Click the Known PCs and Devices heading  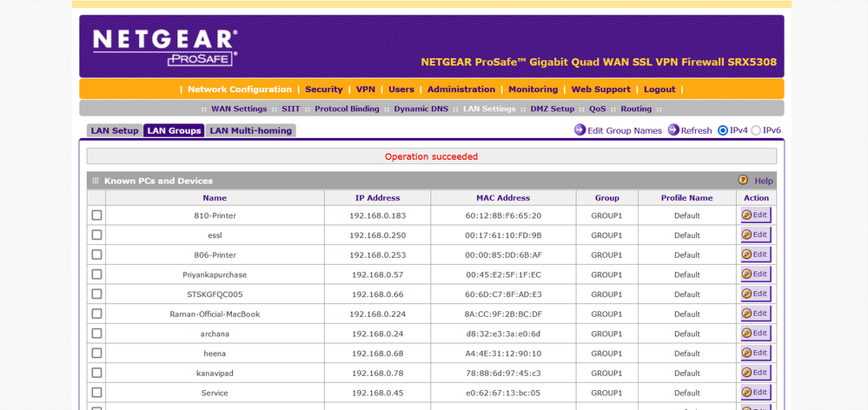coord(158,181)
